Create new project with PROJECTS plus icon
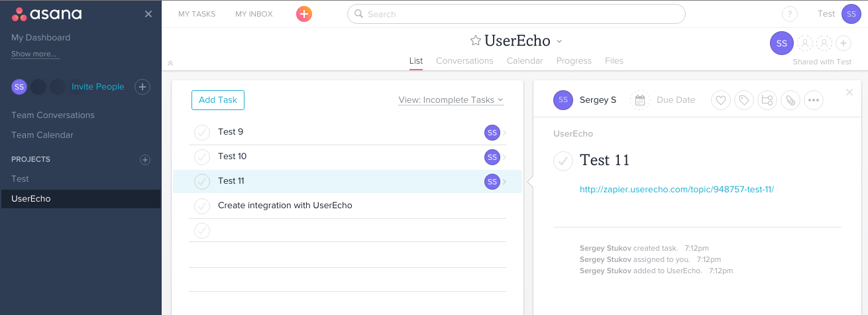The image size is (868, 315). coord(145,159)
